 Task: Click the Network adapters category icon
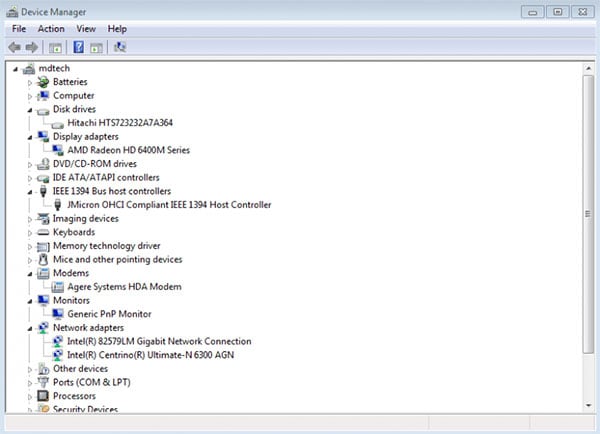[x=43, y=328]
